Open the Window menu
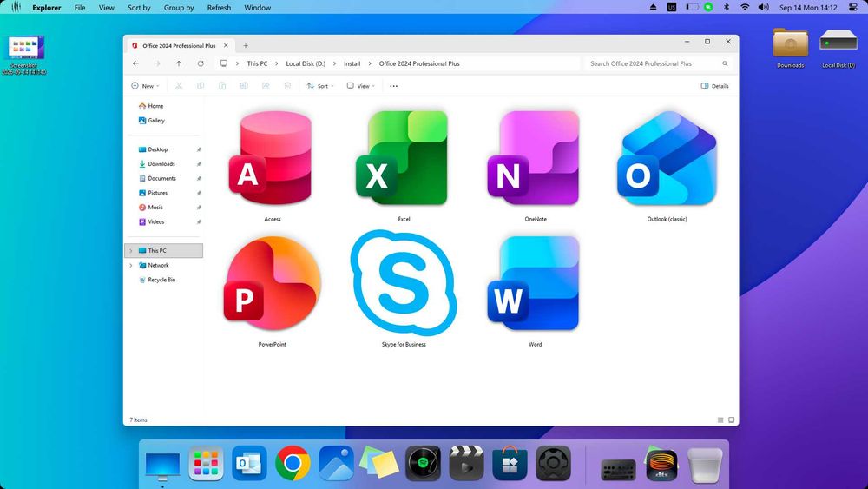The image size is (868, 489). click(x=258, y=8)
